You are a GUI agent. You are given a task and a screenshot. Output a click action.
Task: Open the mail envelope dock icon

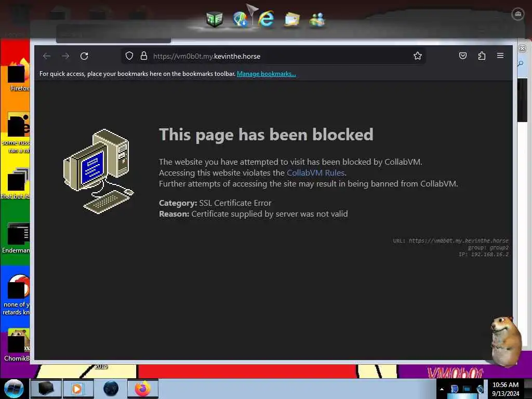click(292, 19)
